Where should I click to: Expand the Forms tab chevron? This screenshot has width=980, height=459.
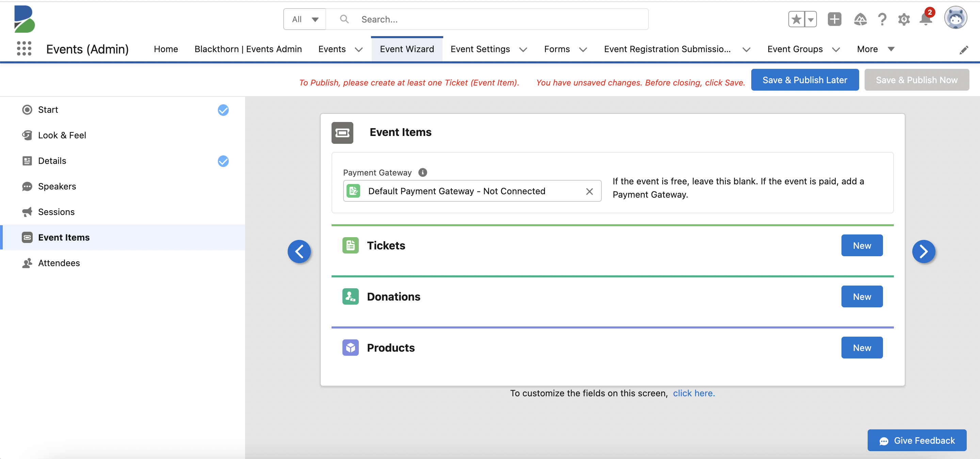pos(583,49)
